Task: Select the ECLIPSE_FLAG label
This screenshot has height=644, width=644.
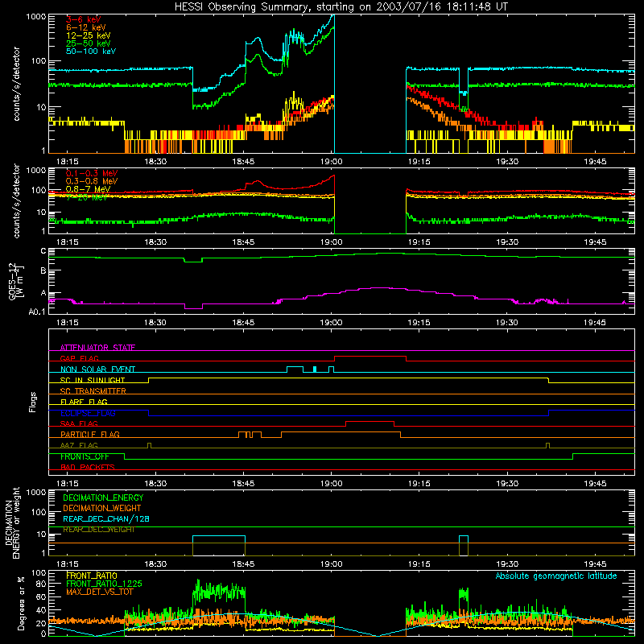Action: tap(88, 413)
